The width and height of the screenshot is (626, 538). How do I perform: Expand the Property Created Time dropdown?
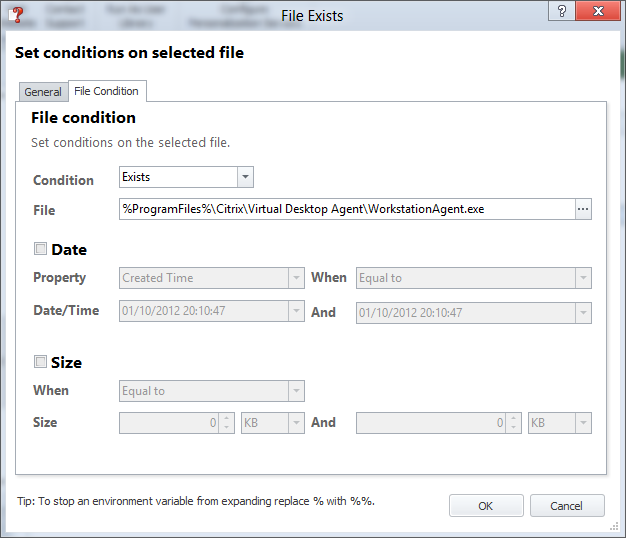coord(295,278)
